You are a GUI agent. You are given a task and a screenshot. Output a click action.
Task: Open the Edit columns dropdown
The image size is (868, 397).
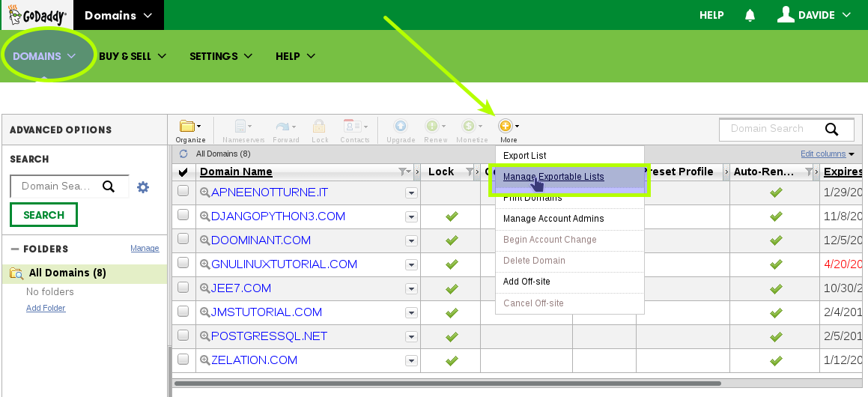pos(828,154)
